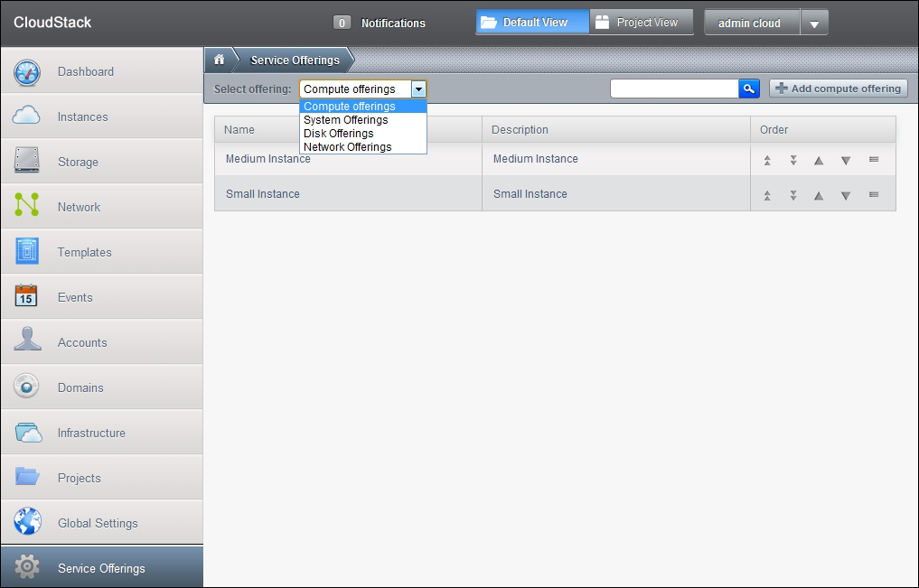
Task: Move Small Instance up one row
Action: [x=819, y=195]
